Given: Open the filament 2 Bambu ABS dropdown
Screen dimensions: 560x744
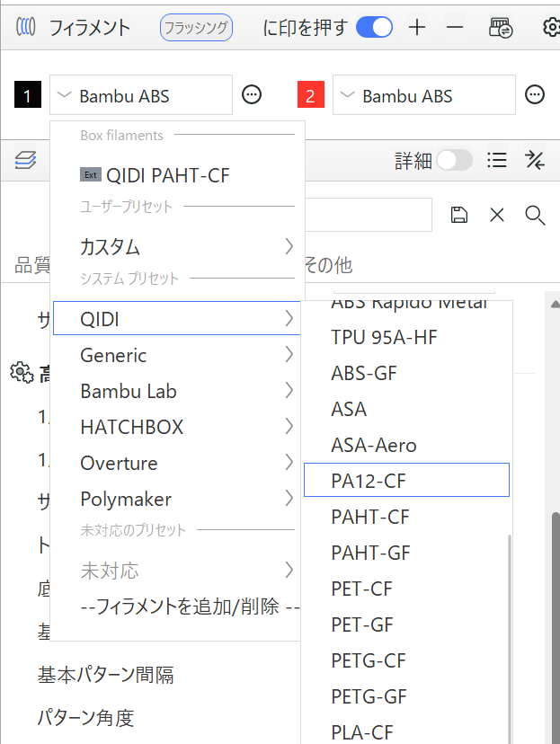Looking at the screenshot, I should [x=424, y=95].
